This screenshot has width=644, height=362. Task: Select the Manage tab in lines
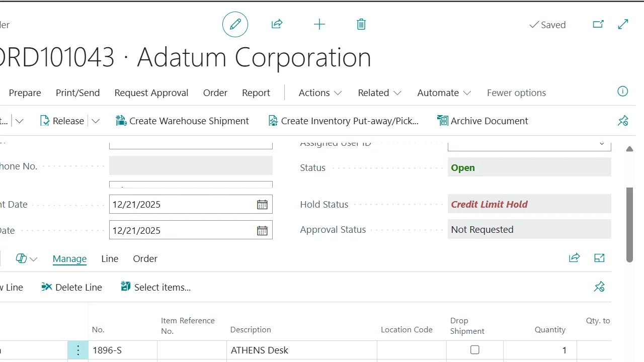click(x=69, y=259)
